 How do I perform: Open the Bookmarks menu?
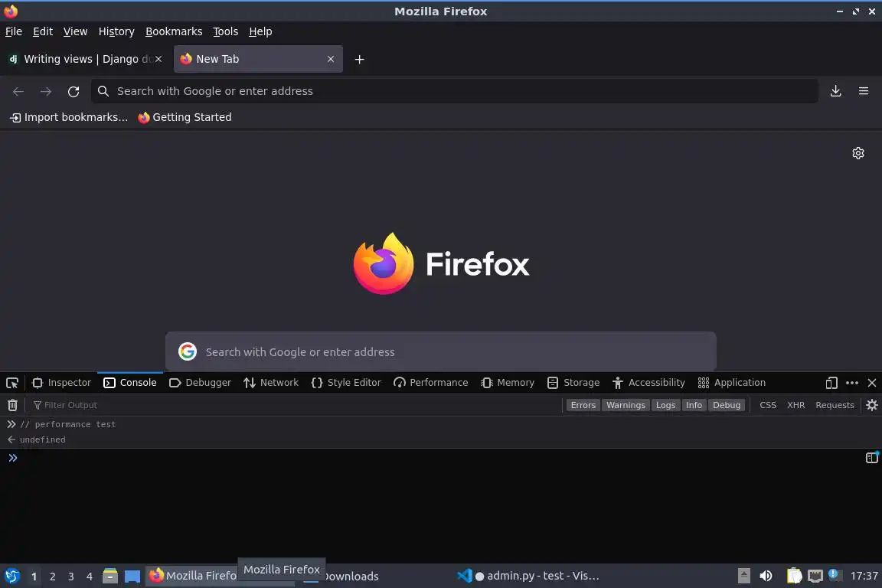[x=174, y=31]
